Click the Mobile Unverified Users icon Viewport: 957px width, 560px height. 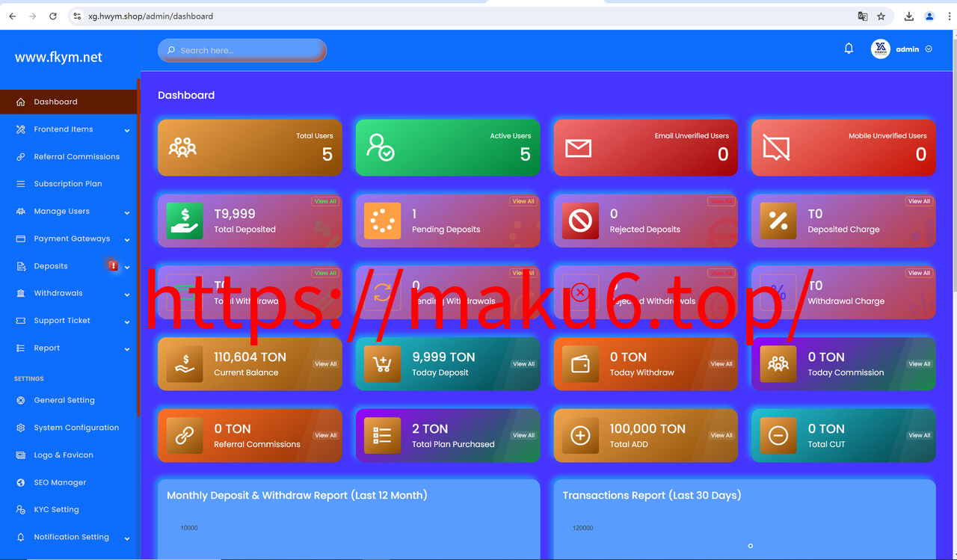776,147
